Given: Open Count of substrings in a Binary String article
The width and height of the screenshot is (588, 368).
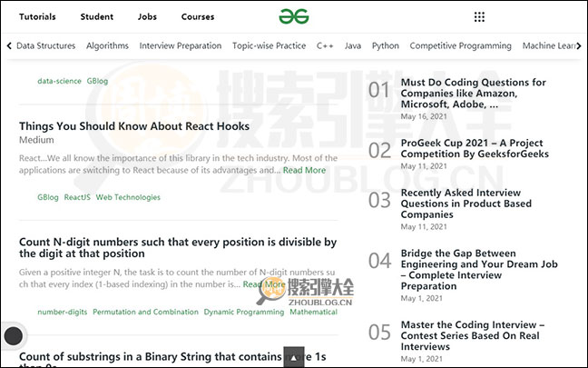Looking at the screenshot, I should click(x=172, y=359).
